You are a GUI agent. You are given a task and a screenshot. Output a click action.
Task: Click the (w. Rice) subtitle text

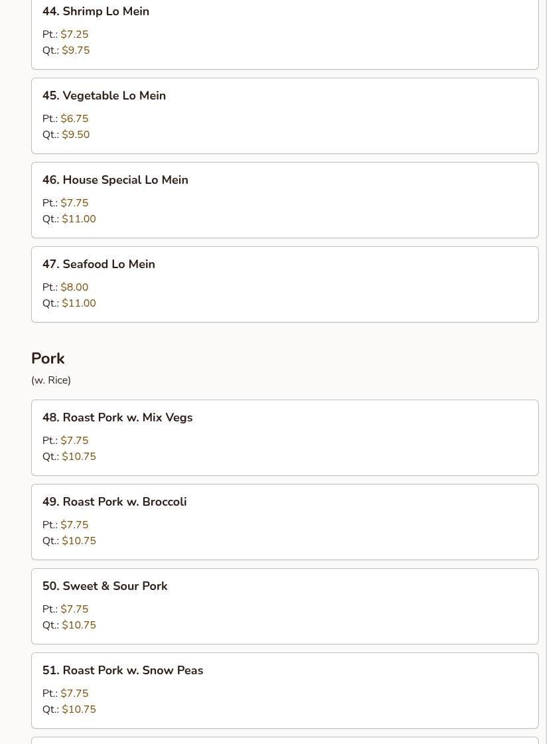(x=51, y=380)
